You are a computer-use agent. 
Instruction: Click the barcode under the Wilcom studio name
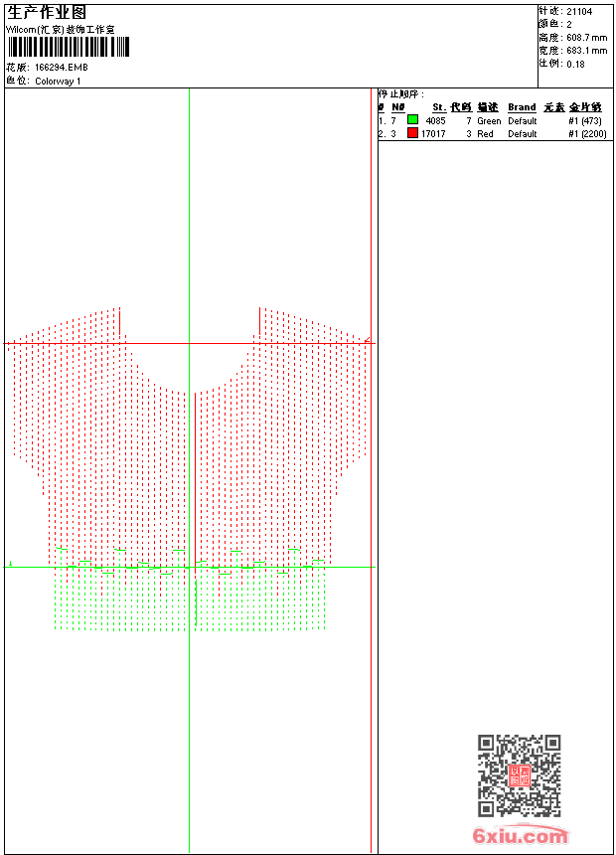[x=69, y=48]
